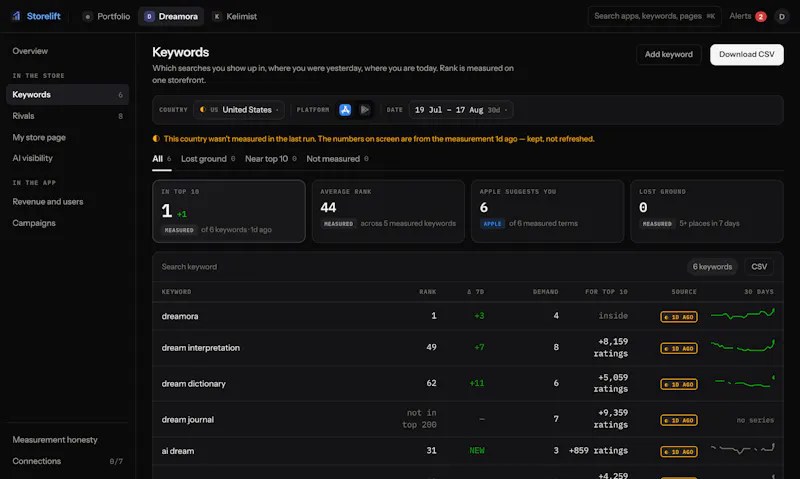Click the APPLE tag in Apple Suggests You card
The height and width of the screenshot is (479, 800).
tap(492, 223)
